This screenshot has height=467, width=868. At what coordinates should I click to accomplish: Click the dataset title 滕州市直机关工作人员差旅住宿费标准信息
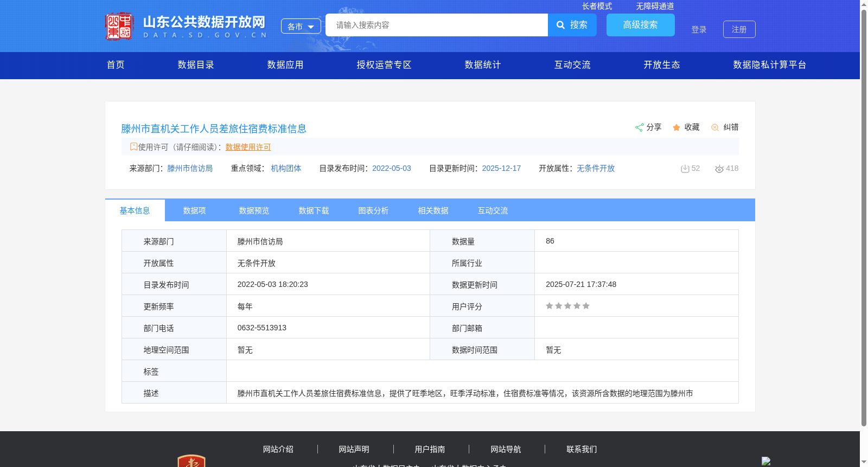[214, 129]
